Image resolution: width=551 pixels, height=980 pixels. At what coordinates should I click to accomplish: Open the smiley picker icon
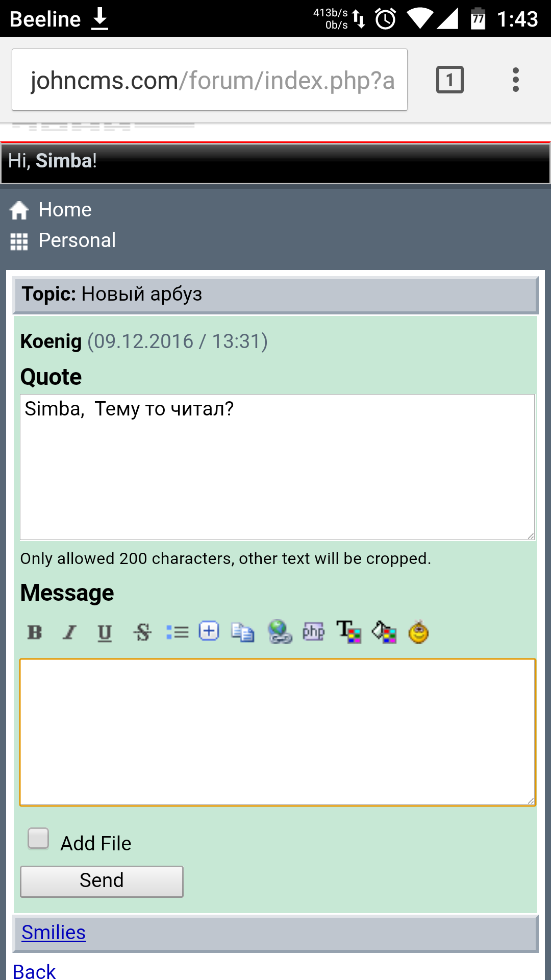(x=419, y=632)
